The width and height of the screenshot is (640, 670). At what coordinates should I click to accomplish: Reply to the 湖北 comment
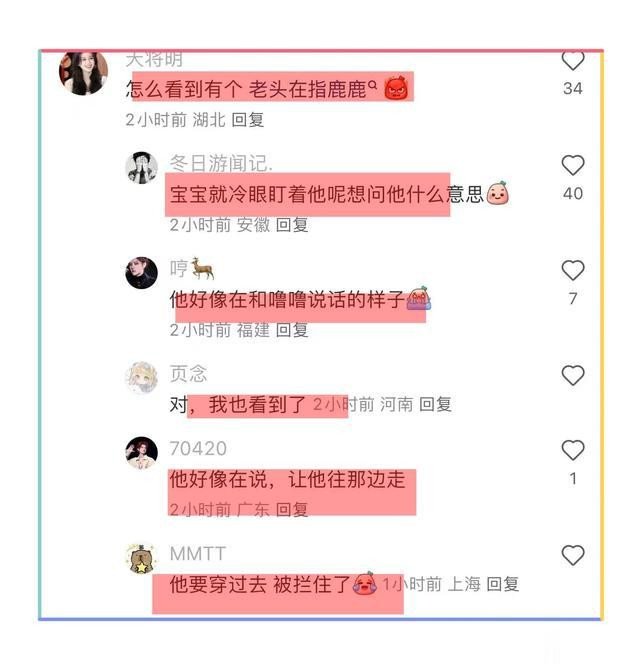coord(247,120)
